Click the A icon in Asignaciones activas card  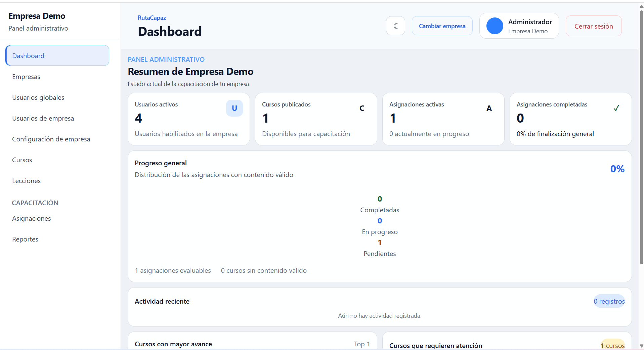[x=489, y=108]
